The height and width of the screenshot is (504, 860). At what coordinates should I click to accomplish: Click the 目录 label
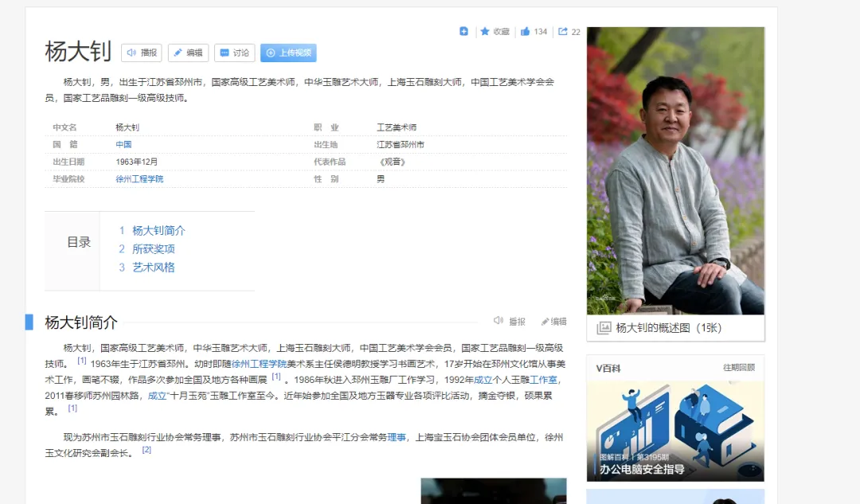(79, 242)
